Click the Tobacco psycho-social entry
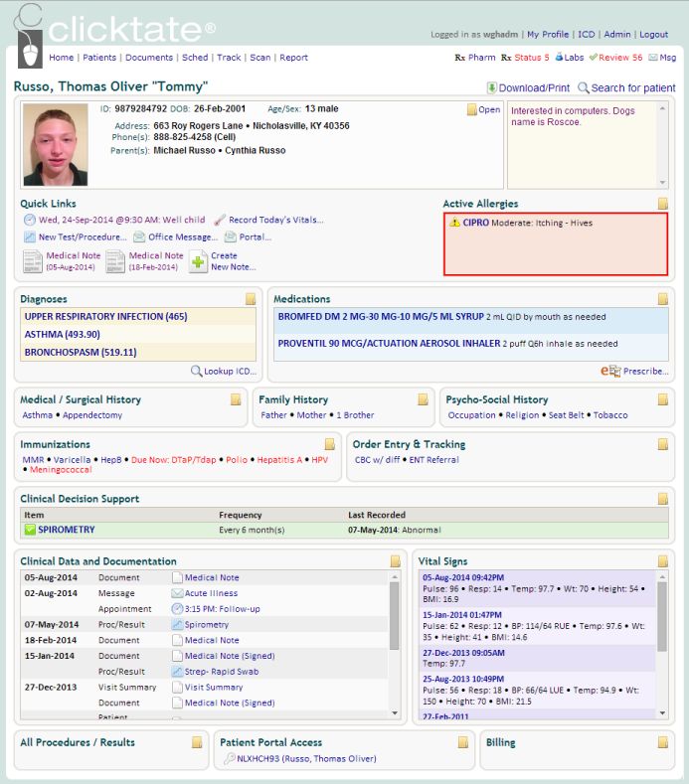Screen dimensions: 689x784 [610, 415]
